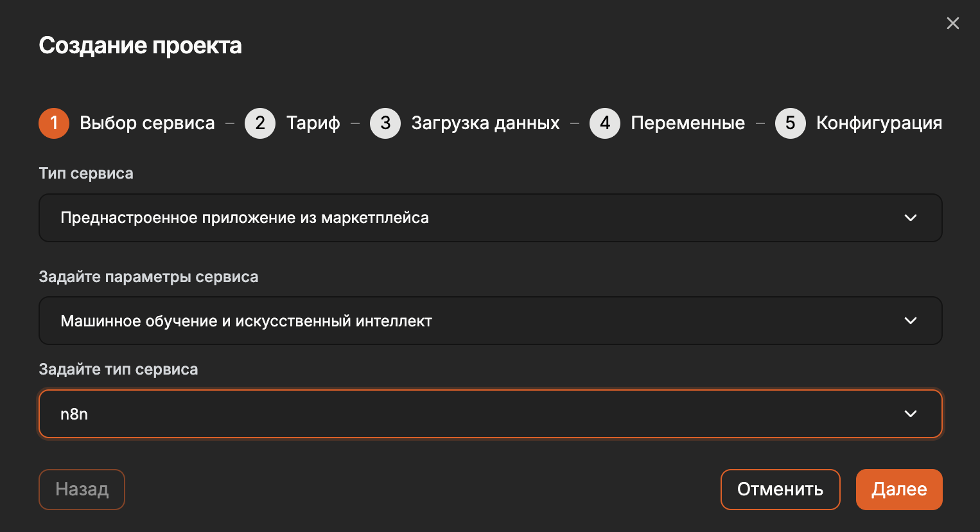Click the step 4 number circle
The width and height of the screenshot is (980, 532).
[605, 123]
